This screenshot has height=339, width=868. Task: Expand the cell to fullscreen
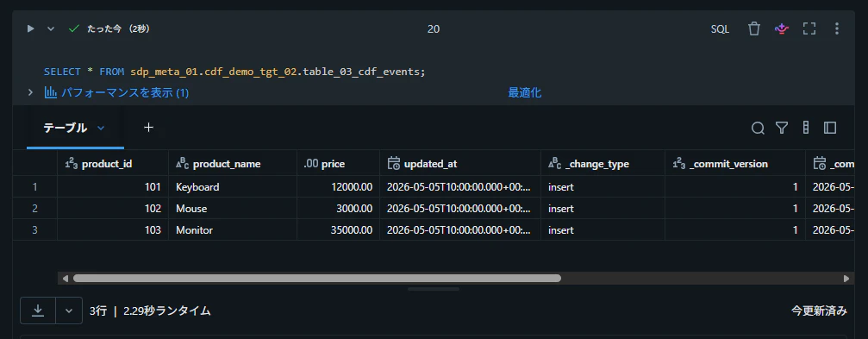[809, 28]
